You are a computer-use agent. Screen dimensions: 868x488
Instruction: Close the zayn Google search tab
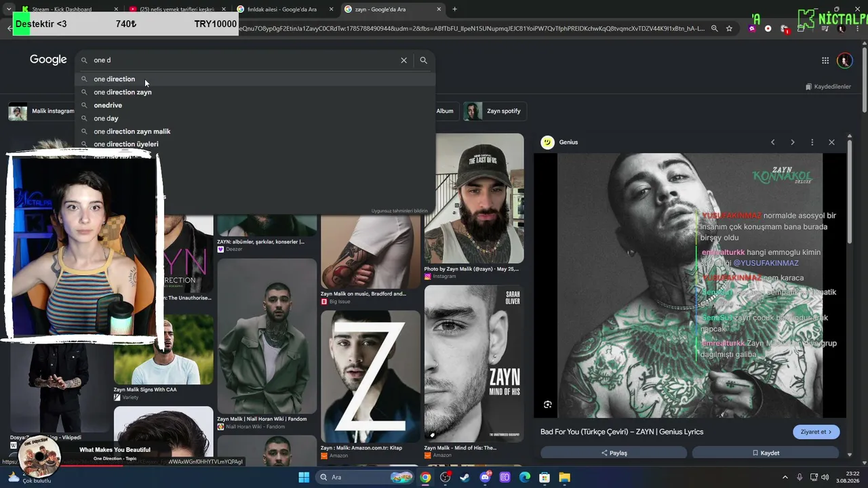click(439, 9)
